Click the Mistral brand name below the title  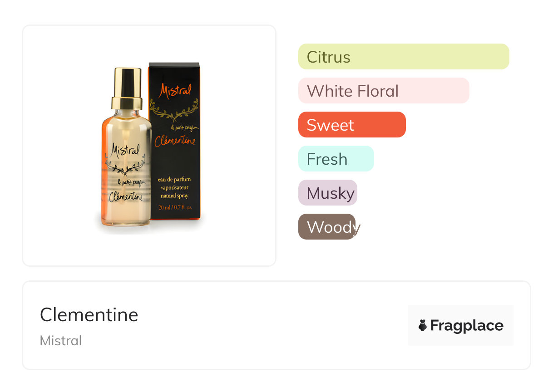[61, 341]
